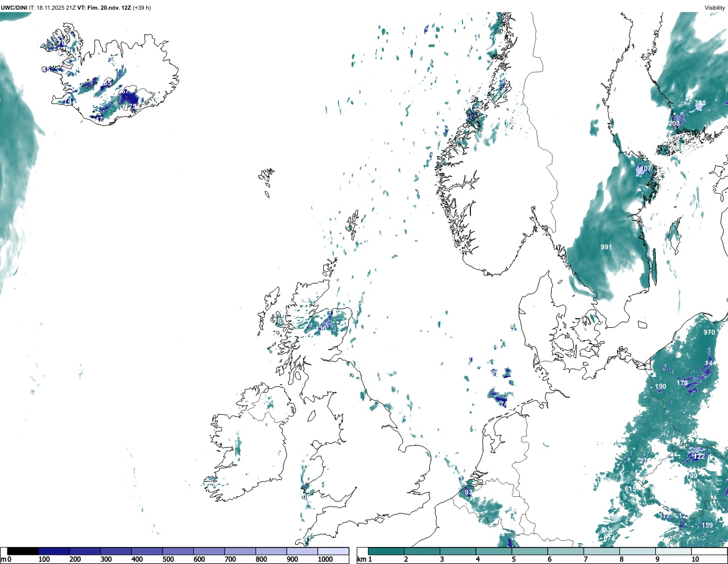Click the '970' visibility value on map
This screenshot has height=564, width=728.
coord(709,332)
